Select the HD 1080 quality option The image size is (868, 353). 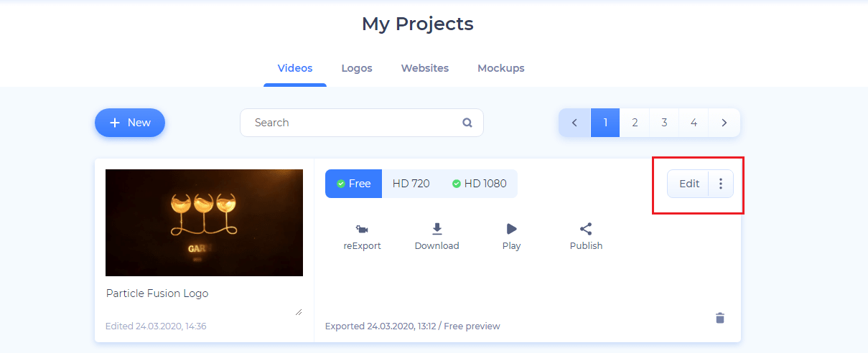pos(480,184)
